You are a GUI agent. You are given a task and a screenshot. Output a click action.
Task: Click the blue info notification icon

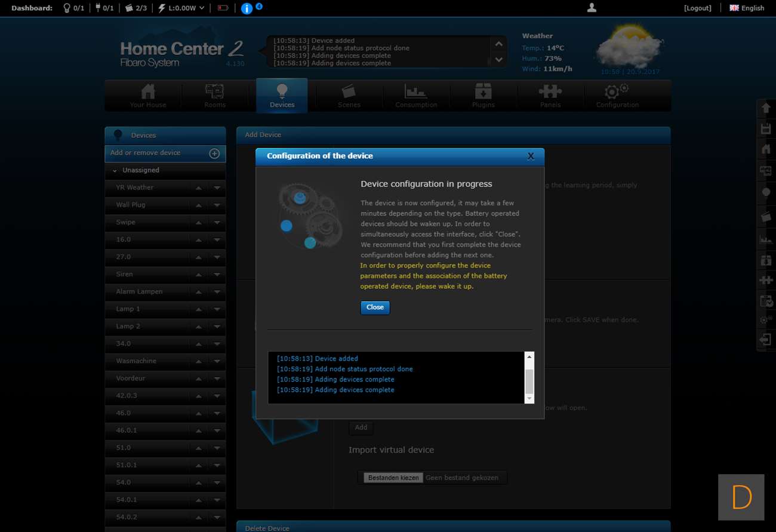(x=247, y=8)
